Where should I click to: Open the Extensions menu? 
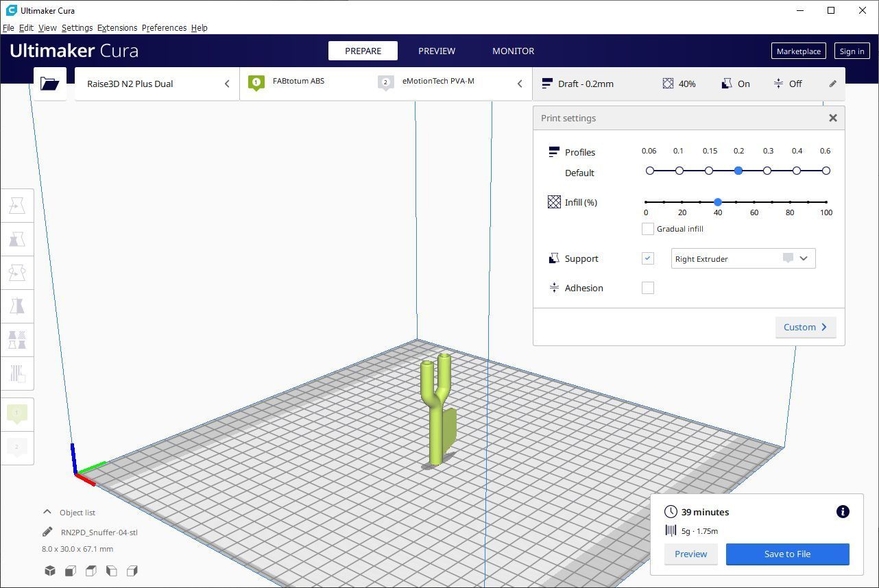pyautogui.click(x=117, y=28)
